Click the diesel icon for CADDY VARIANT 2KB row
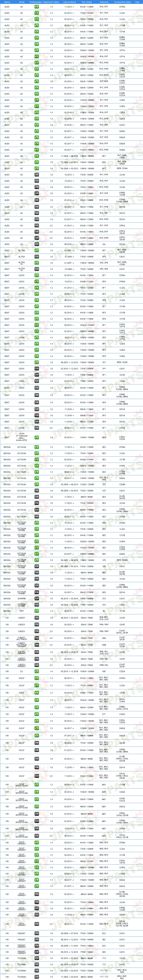Viewport: 143px width, 980px height. (x=37, y=652)
